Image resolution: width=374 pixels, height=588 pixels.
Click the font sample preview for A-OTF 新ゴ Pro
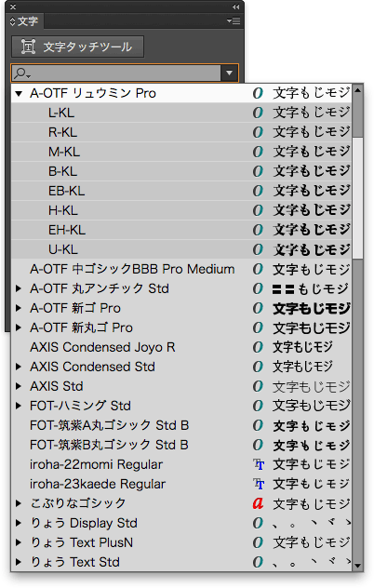pos(312,308)
